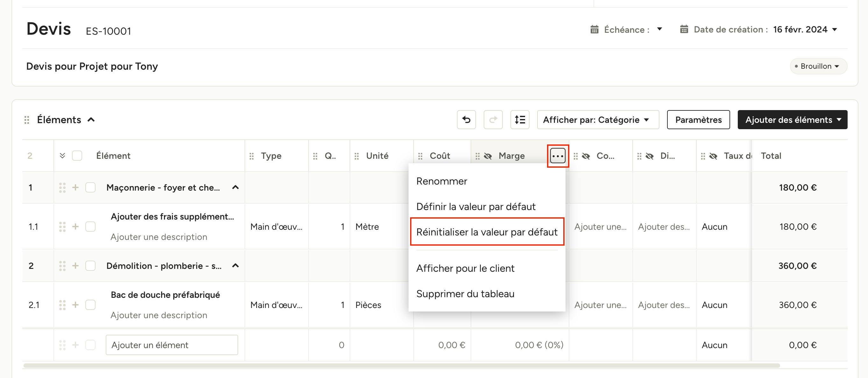The image size is (868, 378).
Task: Choose Renommer from the menu
Action: click(487, 181)
